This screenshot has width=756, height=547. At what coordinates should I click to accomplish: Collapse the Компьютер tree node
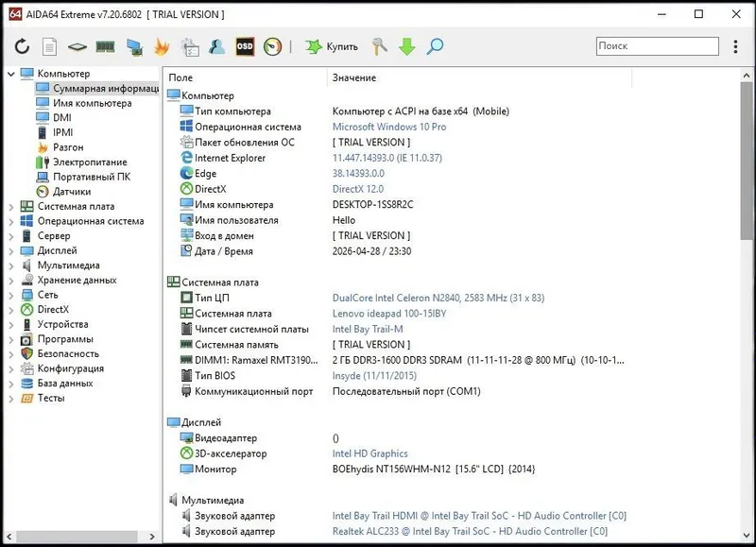(11, 74)
